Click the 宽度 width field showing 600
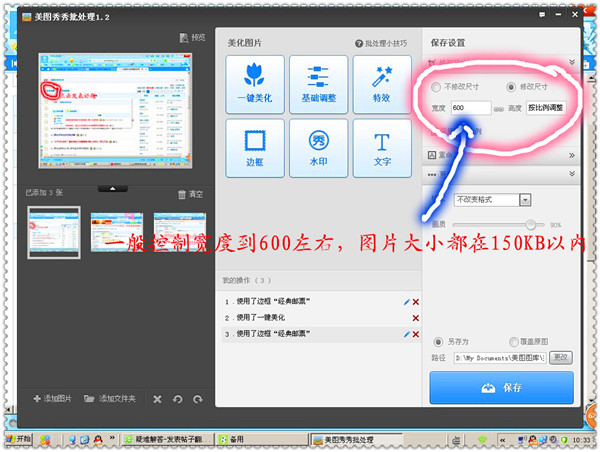 point(471,108)
